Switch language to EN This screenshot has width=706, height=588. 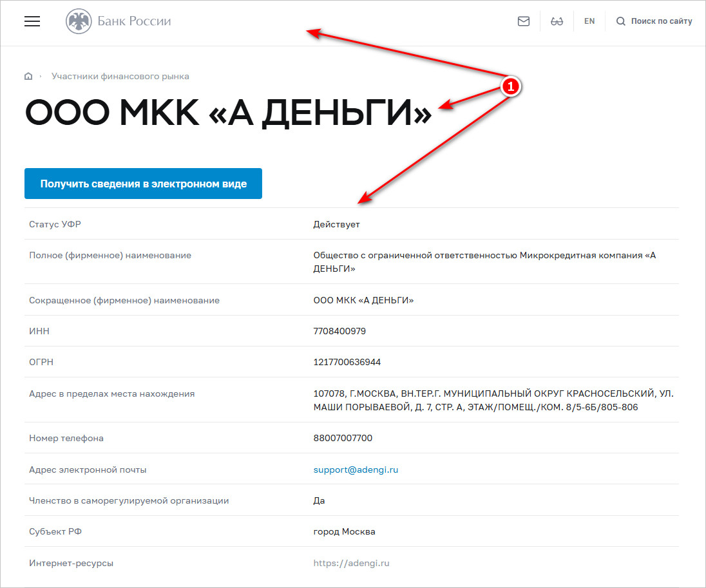pyautogui.click(x=589, y=21)
